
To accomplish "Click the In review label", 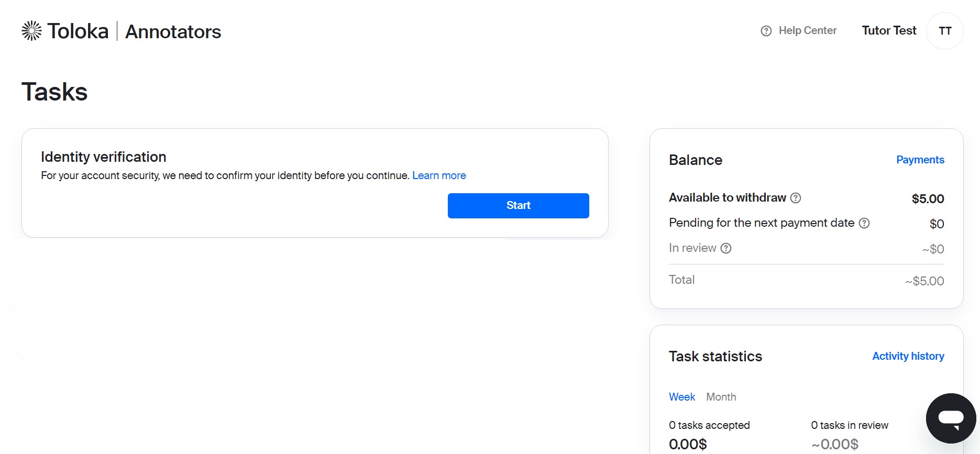I will click(692, 248).
